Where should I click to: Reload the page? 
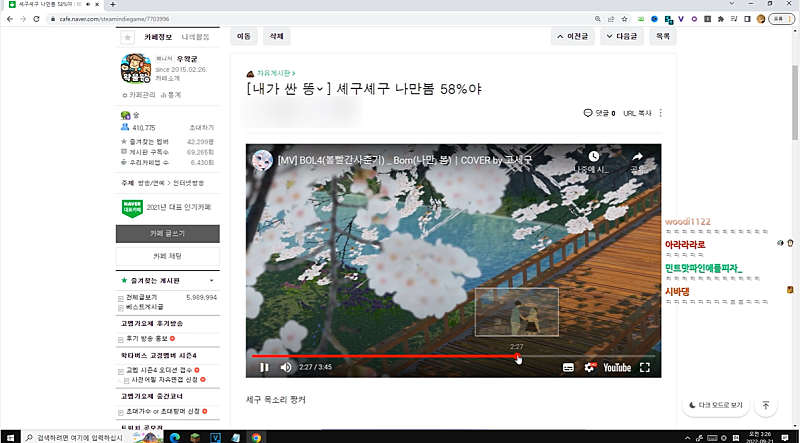(36, 19)
